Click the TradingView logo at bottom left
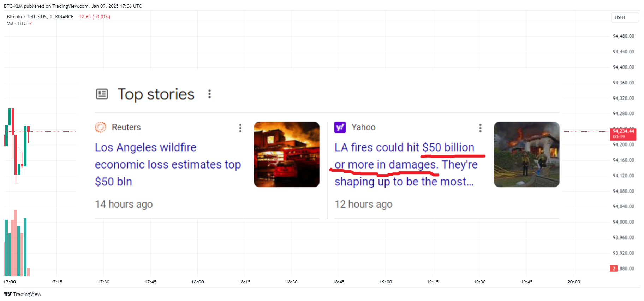644x301 pixels. pos(23,294)
